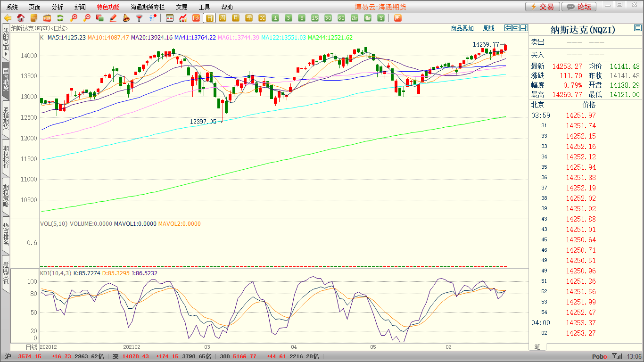
Task: Open the 分析 menu
Action: point(58,7)
